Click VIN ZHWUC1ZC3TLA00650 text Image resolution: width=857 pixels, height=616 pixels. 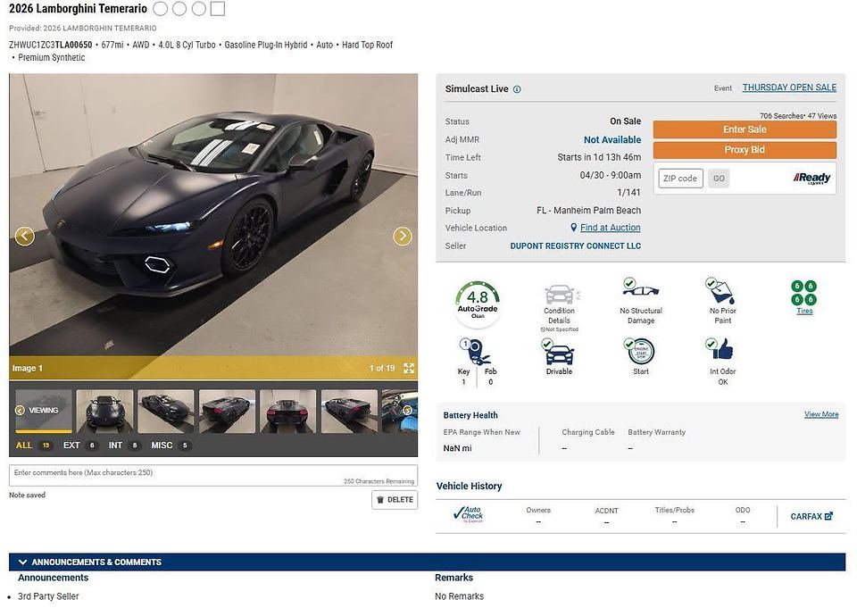(x=50, y=45)
